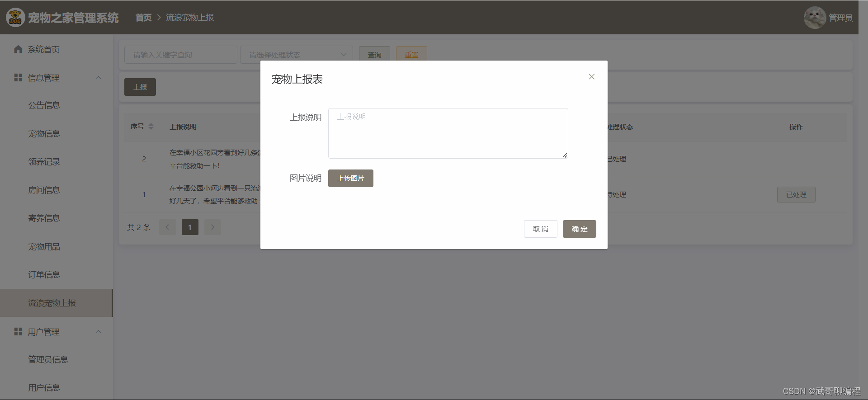The height and width of the screenshot is (400, 868).
Task: Click the 处理状态 column header
Action: (620, 127)
